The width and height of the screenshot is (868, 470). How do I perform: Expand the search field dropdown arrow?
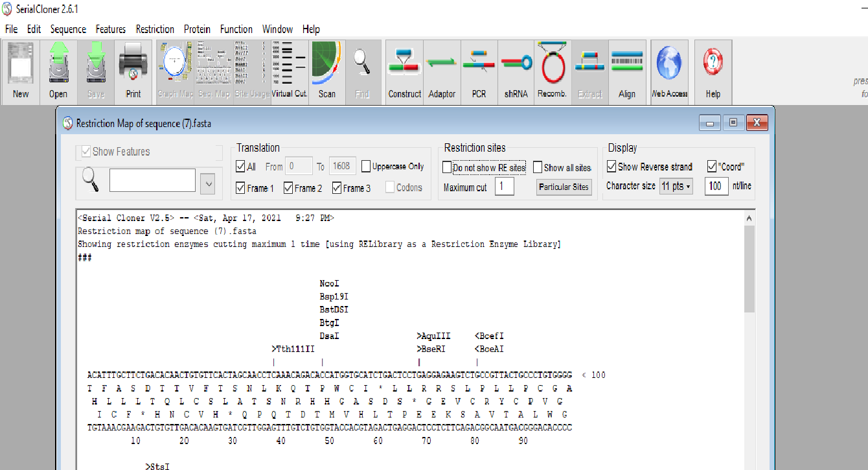pyautogui.click(x=209, y=183)
